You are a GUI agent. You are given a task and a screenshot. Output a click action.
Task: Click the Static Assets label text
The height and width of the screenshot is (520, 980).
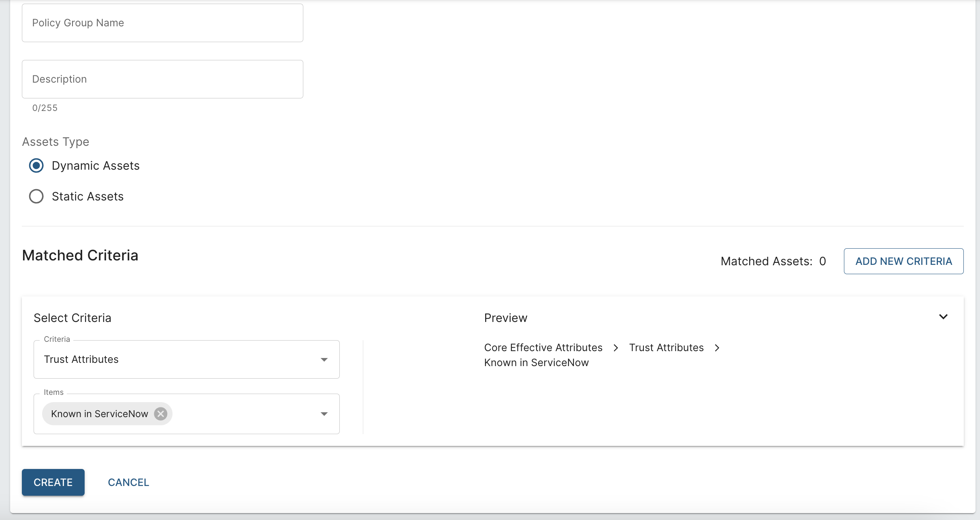pos(87,196)
